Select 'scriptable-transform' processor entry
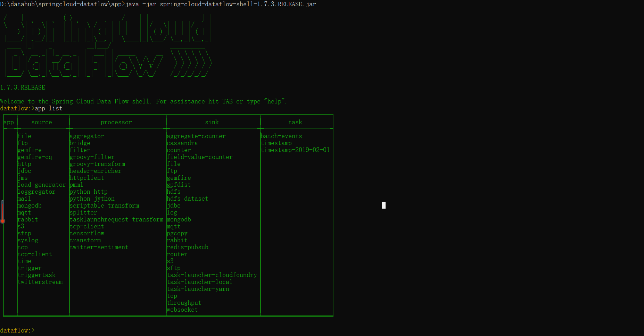 [104, 205]
